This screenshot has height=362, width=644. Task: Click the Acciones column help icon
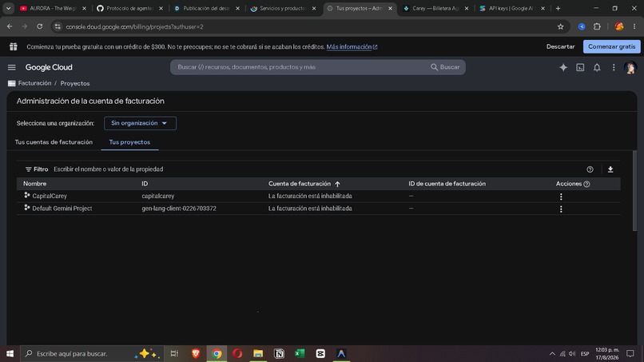(x=586, y=184)
